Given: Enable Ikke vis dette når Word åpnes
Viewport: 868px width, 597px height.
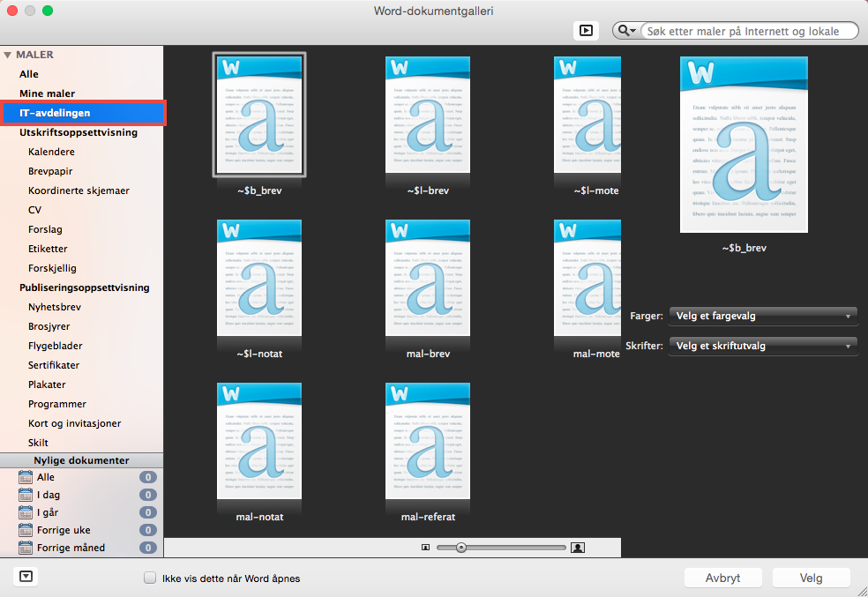Looking at the screenshot, I should 150,578.
